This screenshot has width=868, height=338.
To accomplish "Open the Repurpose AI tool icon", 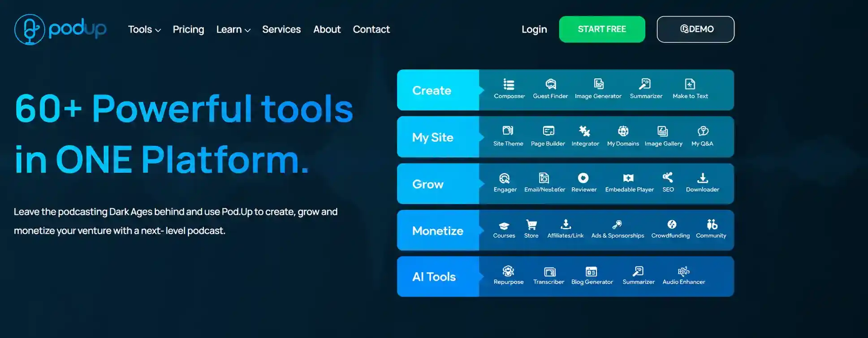I will point(508,271).
